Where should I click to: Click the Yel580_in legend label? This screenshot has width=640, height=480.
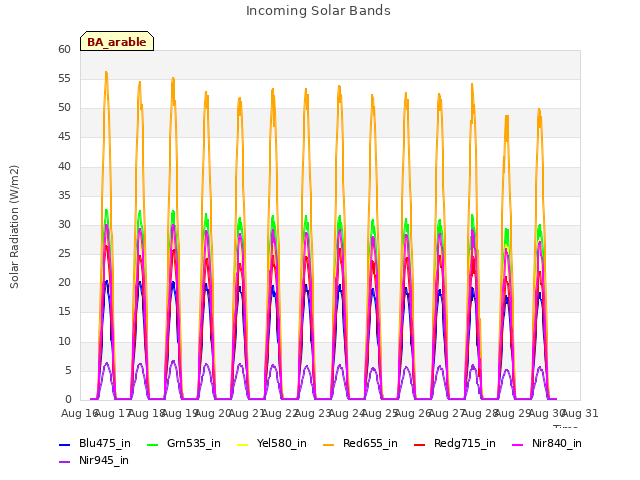(x=282, y=444)
